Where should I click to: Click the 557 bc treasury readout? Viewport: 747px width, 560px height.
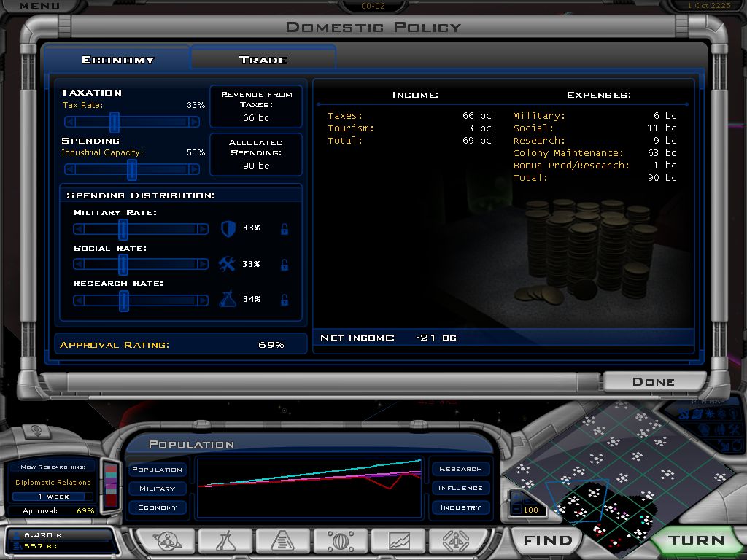coord(40,546)
